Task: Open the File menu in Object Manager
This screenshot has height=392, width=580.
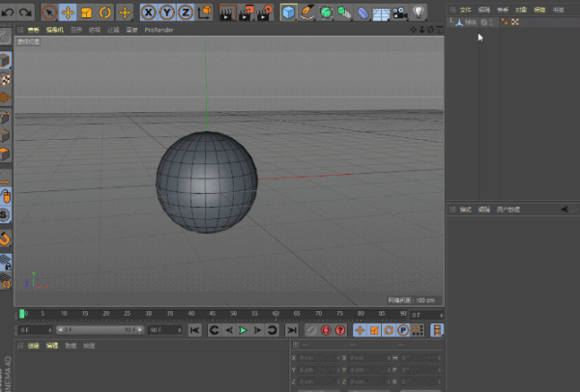Action: click(465, 9)
